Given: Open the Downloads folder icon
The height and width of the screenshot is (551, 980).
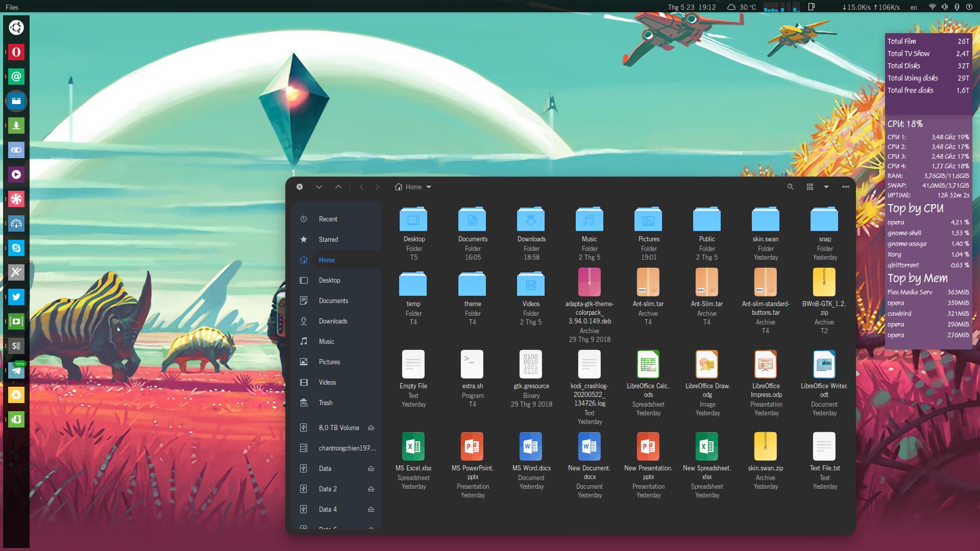Looking at the screenshot, I should click(x=531, y=219).
